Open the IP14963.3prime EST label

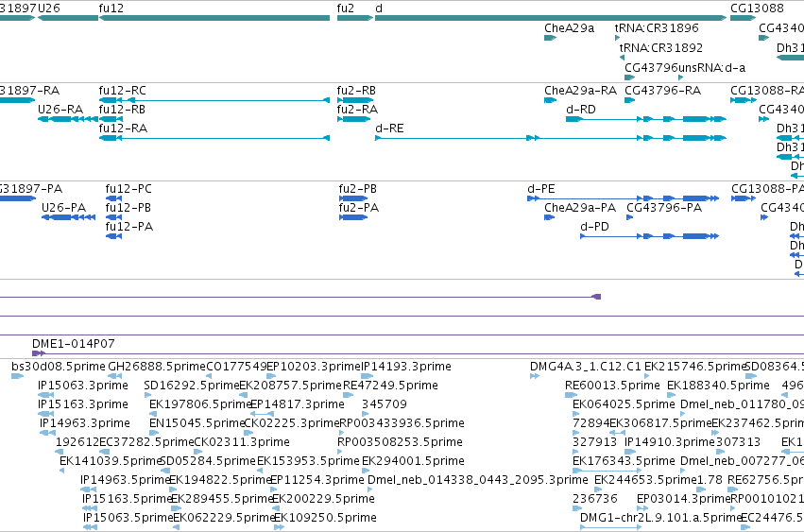tap(85, 423)
